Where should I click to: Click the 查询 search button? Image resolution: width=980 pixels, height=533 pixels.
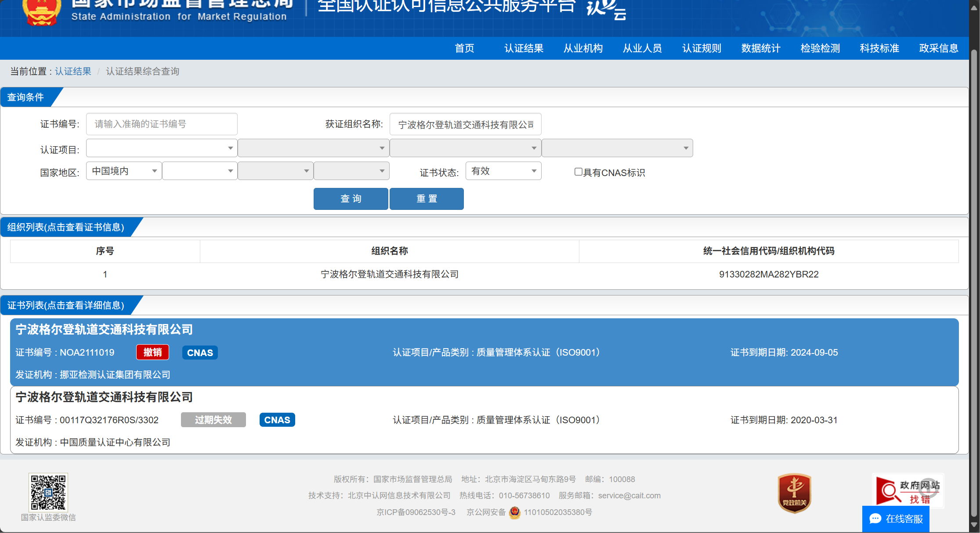(351, 199)
